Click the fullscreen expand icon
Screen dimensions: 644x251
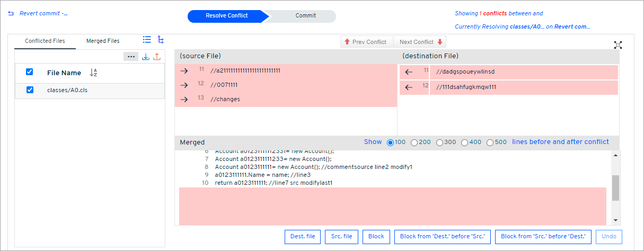pyautogui.click(x=617, y=45)
